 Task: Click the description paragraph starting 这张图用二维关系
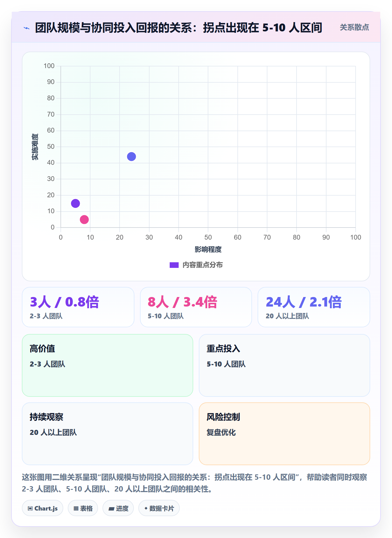click(195, 483)
